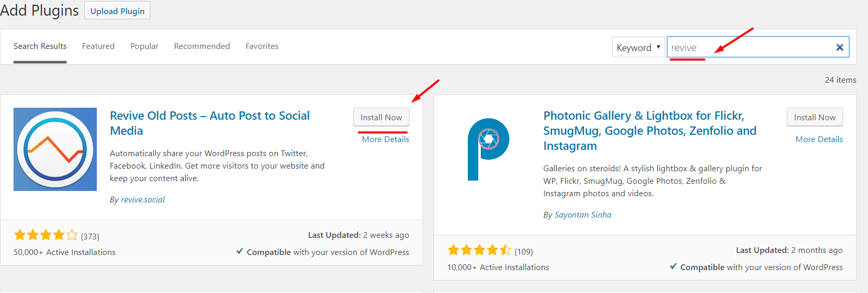Click the Revive Old Posts plugin icon

[55, 149]
